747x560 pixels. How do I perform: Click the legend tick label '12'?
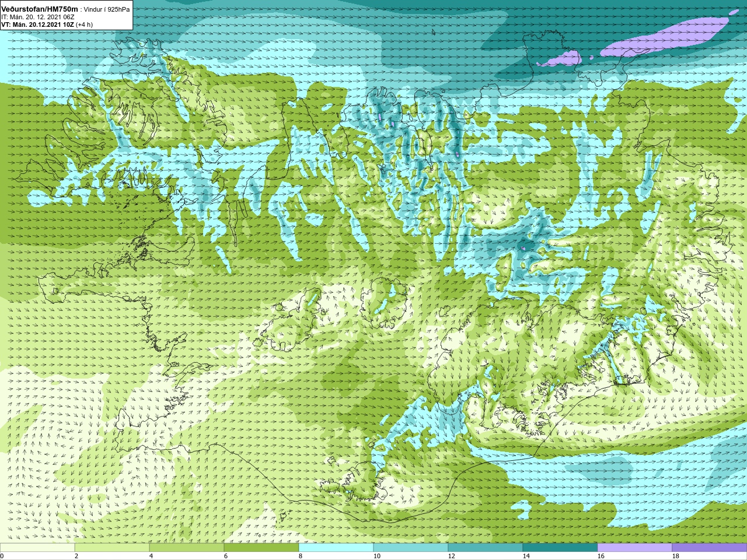point(452,556)
